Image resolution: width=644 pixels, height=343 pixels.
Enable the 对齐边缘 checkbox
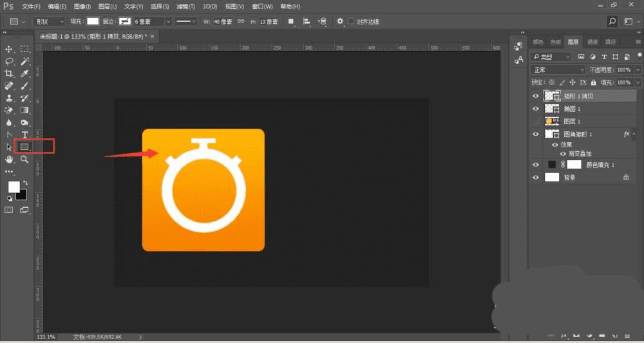point(351,21)
